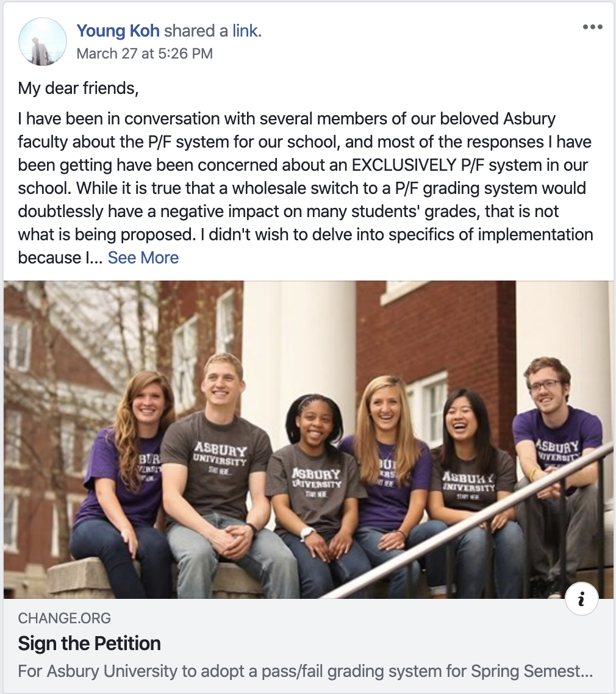Open the three-dot post options menu
The height and width of the screenshot is (694, 616).
point(592,27)
